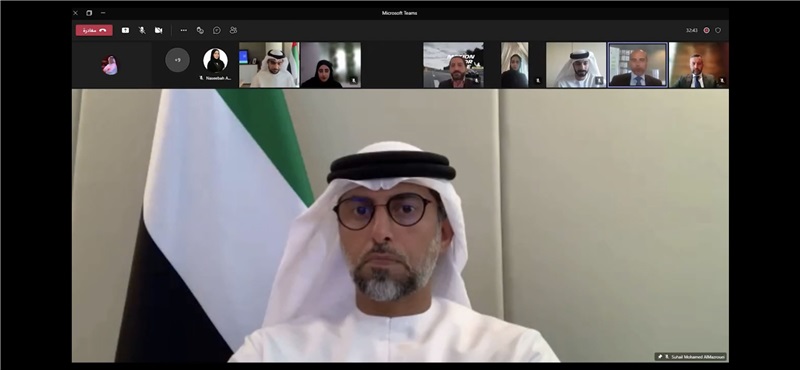Screen dimensions: 800x370
Task: Select man with road background thumbnail
Action: 454,65
